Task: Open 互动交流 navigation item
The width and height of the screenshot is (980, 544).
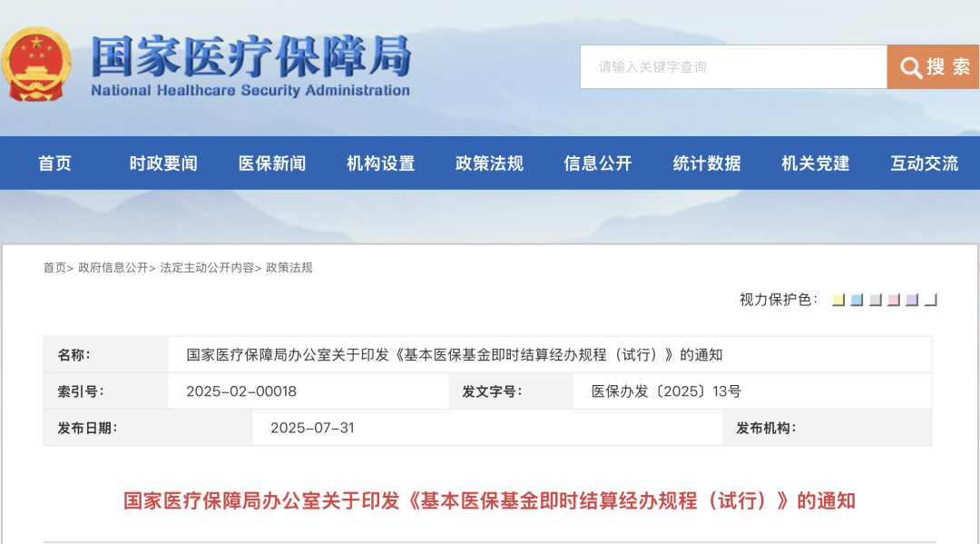Action: point(925,163)
